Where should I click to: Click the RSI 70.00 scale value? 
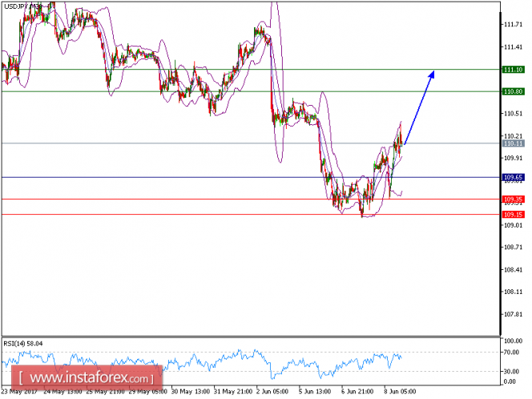click(x=512, y=353)
